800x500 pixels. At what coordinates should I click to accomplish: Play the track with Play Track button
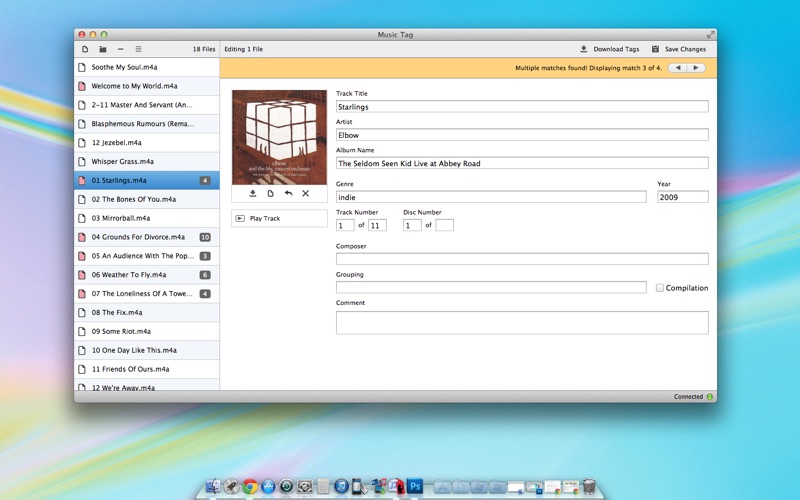click(279, 218)
